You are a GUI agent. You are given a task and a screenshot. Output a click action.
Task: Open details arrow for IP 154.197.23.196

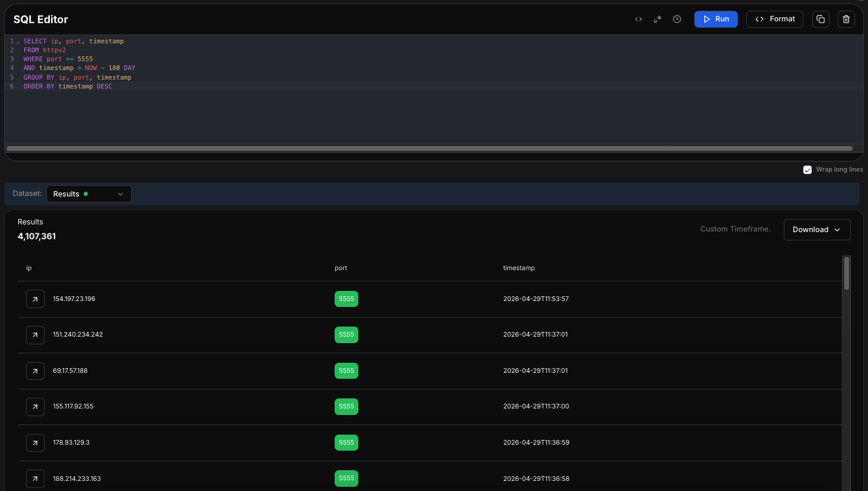35,299
